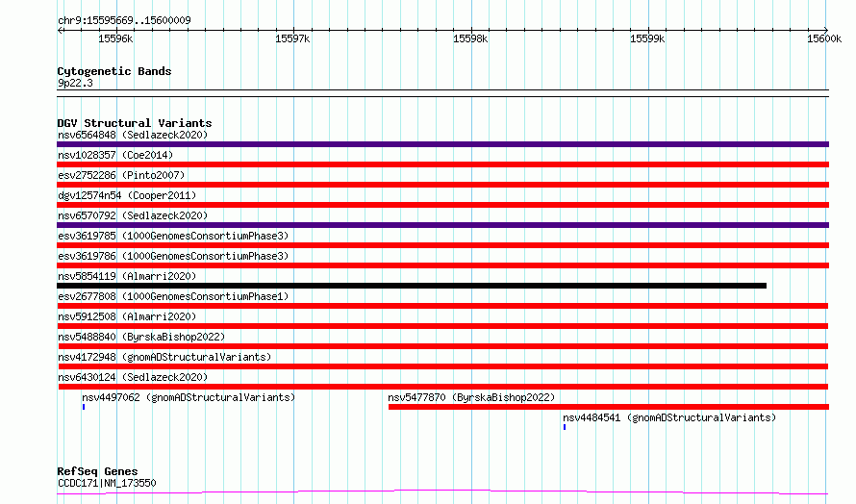This screenshot has height=504, width=856.
Task: Click the red bar under esv2677808
Action: click(x=442, y=306)
